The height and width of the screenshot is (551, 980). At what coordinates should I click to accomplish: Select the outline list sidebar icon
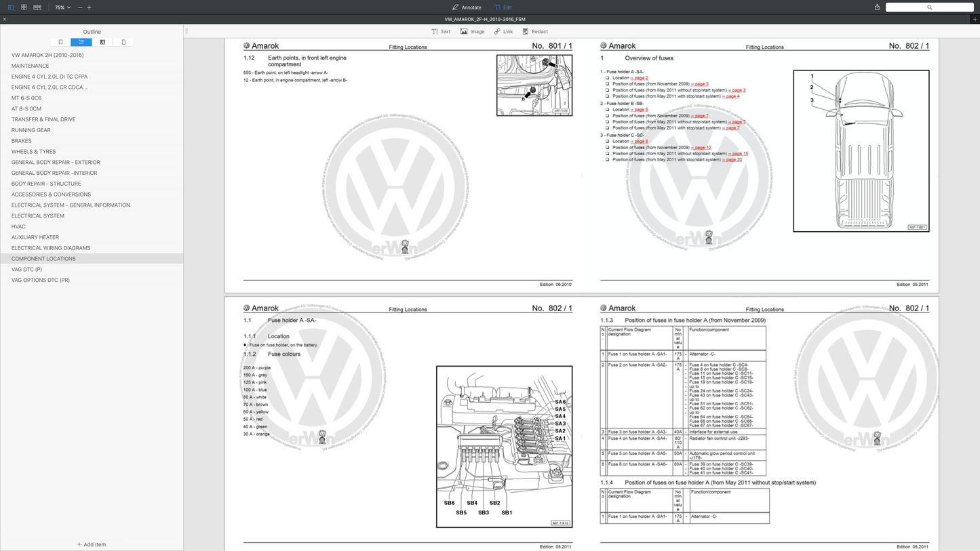tap(81, 42)
